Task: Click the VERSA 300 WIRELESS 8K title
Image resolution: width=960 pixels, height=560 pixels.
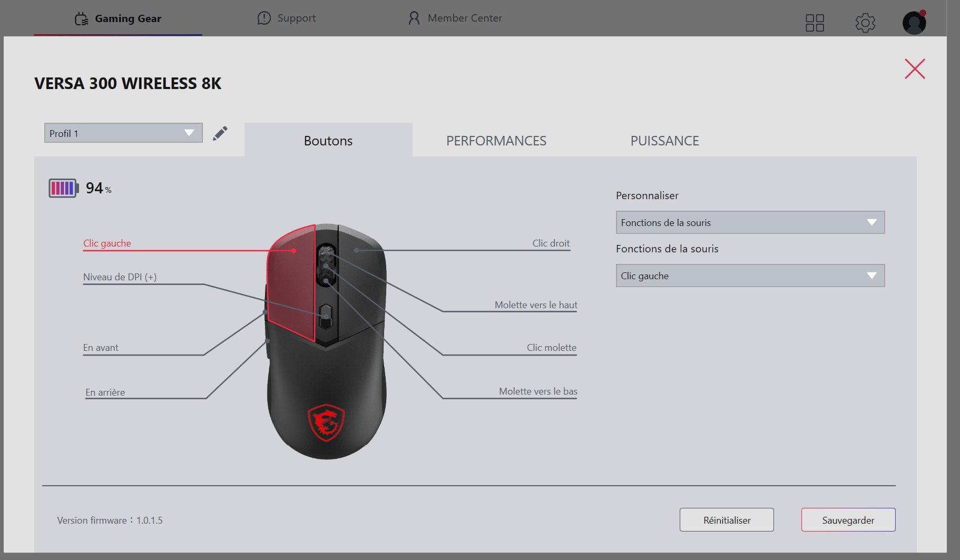Action: [128, 83]
